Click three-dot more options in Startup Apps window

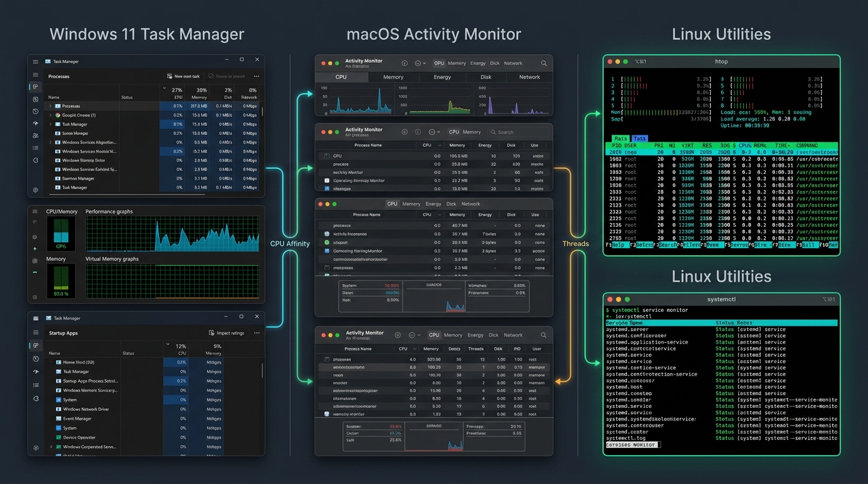coord(257,333)
